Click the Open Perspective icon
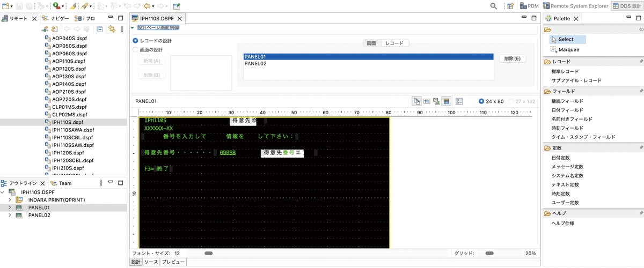Viewport: 644px width, 268px height. pyautogui.click(x=510, y=6)
